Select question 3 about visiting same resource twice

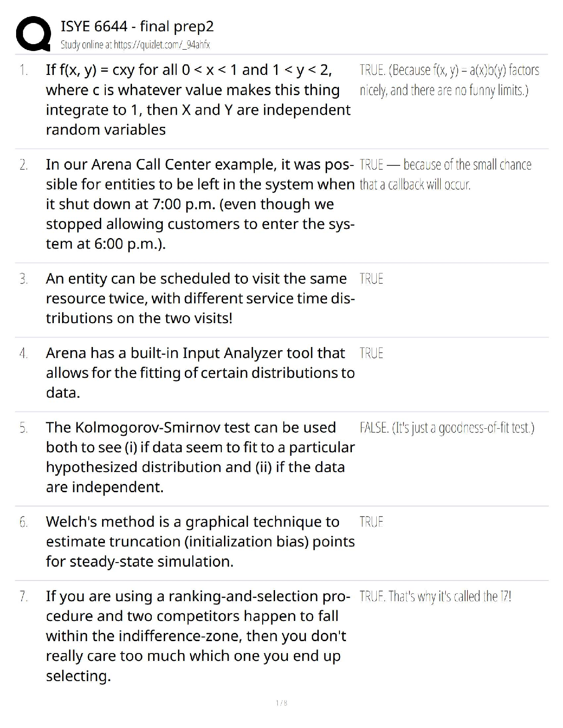(200, 298)
